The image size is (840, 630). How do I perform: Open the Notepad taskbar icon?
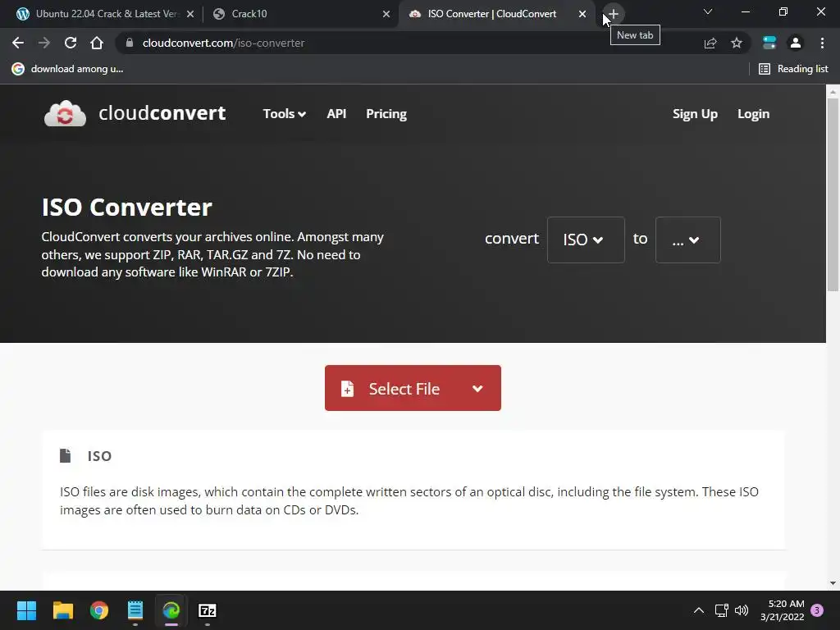pyautogui.click(x=135, y=610)
